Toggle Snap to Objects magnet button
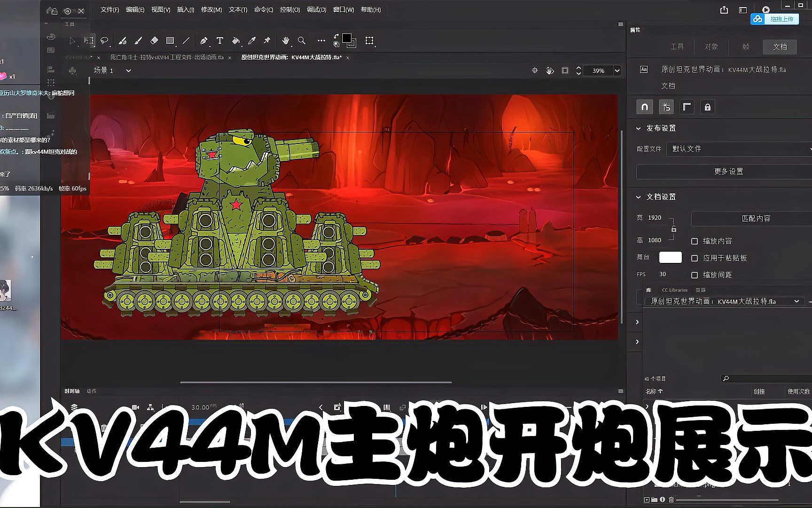812x508 pixels. tap(645, 107)
